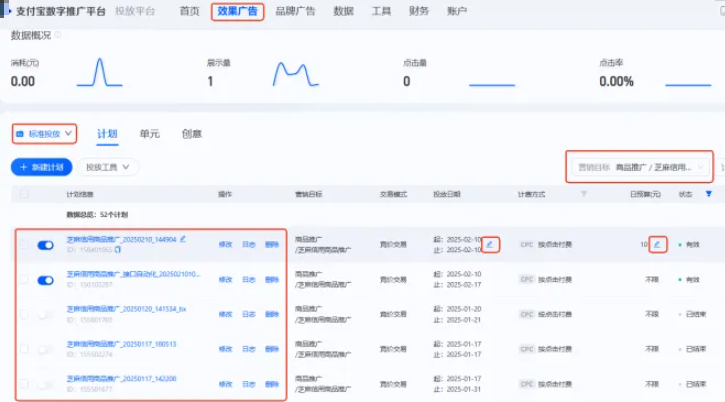725x402 pixels.
Task: Open the blue filter icon beside 状态
Action: (709, 194)
